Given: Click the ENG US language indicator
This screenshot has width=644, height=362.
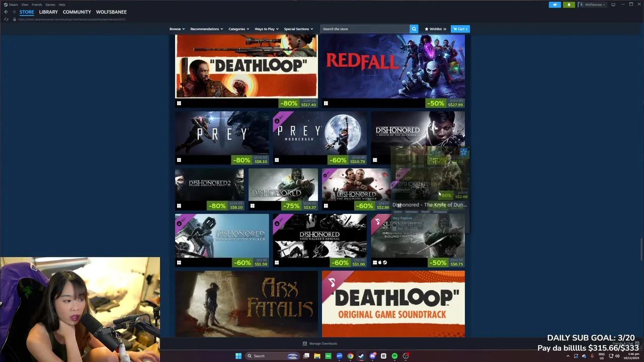Looking at the screenshot, I should point(602,356).
